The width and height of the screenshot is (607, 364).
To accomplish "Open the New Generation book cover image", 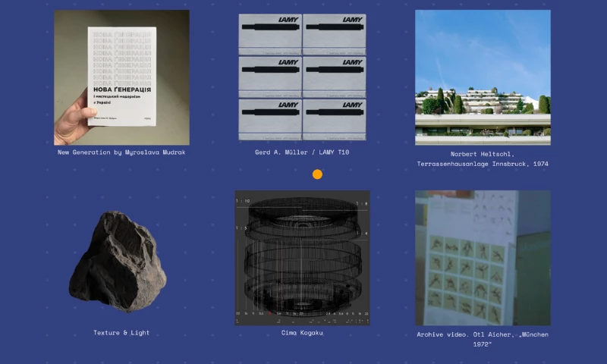I will (121, 77).
